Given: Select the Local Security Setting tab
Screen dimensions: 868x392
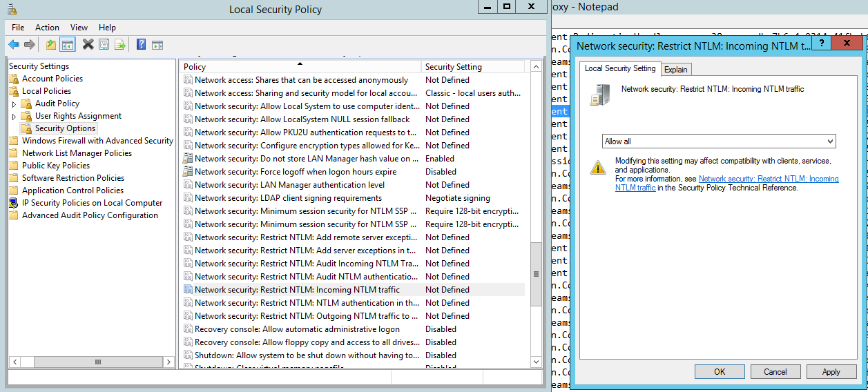Looking at the screenshot, I should pos(620,68).
